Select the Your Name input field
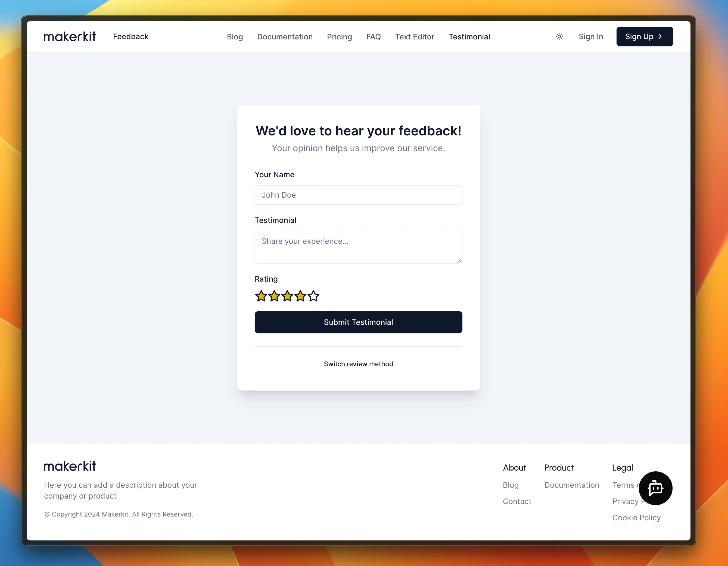 [358, 194]
